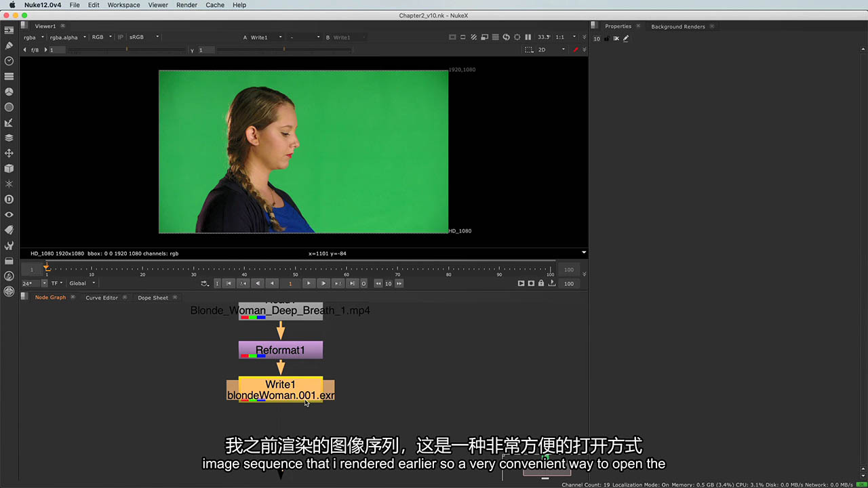The image size is (868, 488).
Task: Open the Time nodes clock icon
Action: pyautogui.click(x=9, y=61)
